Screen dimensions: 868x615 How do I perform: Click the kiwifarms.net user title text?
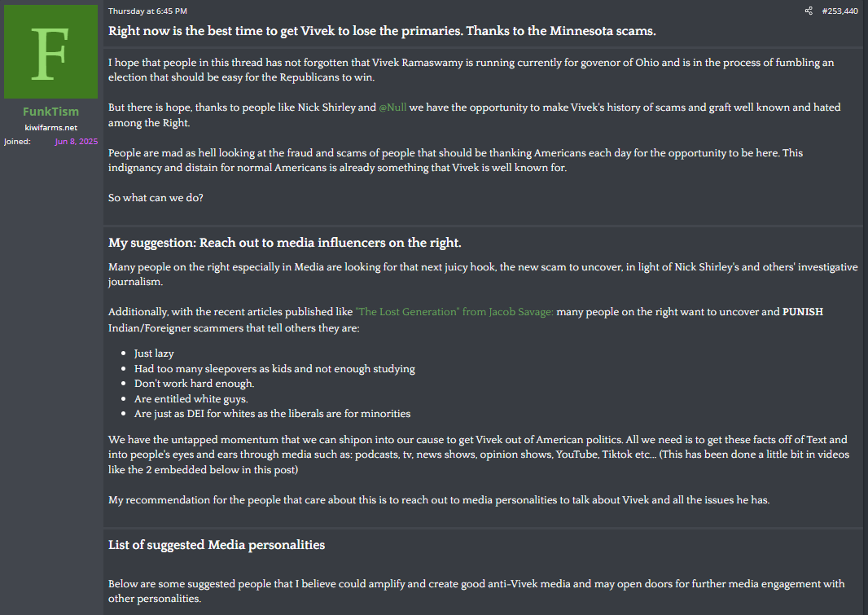pyautogui.click(x=51, y=127)
